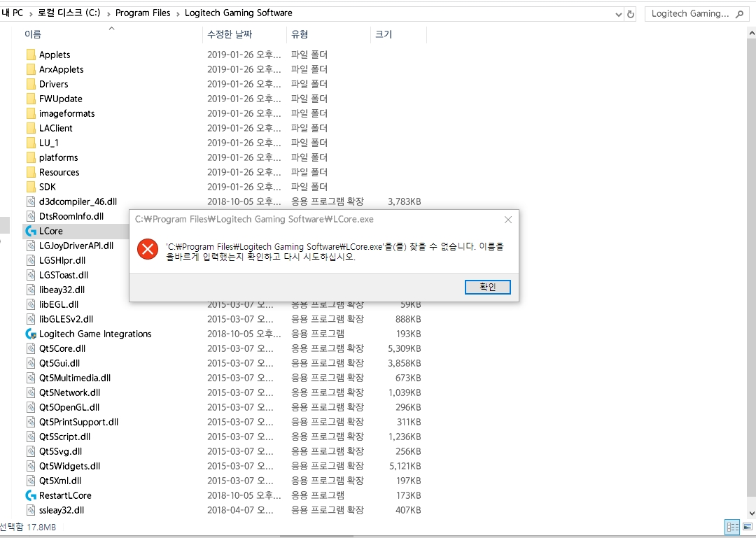The height and width of the screenshot is (538, 756).
Task: Expand the chevron after 내 PC
Action: [x=30, y=14]
